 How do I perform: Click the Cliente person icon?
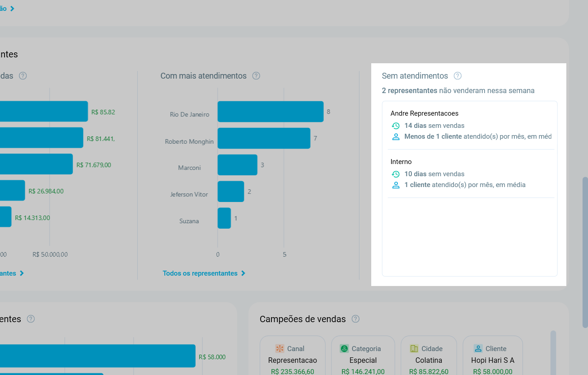[478, 348]
